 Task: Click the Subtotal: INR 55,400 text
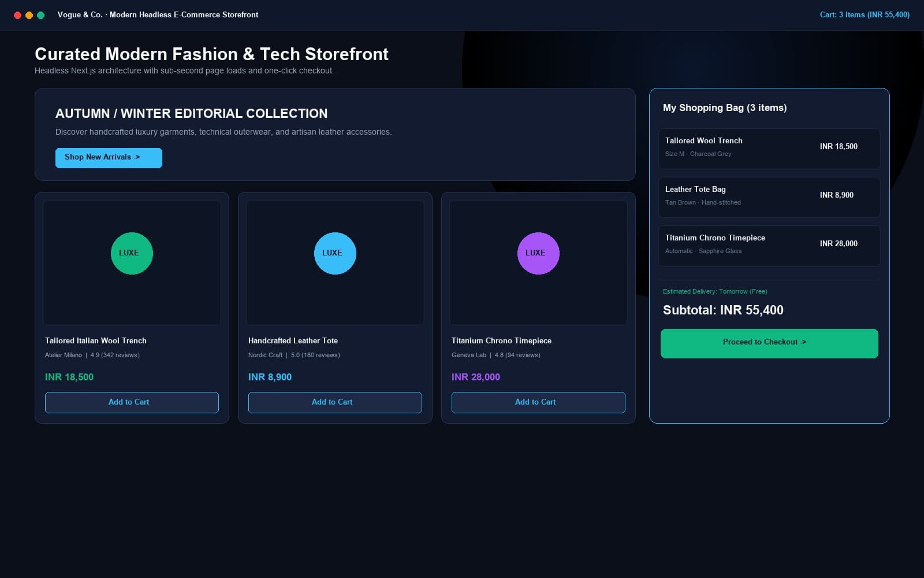[723, 310]
